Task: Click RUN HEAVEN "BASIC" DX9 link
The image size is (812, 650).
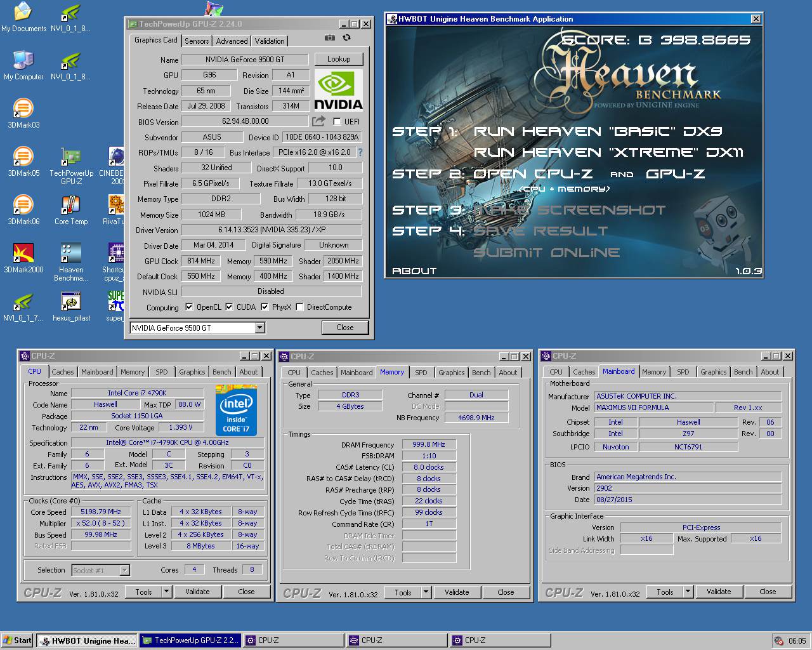Action: (598, 132)
